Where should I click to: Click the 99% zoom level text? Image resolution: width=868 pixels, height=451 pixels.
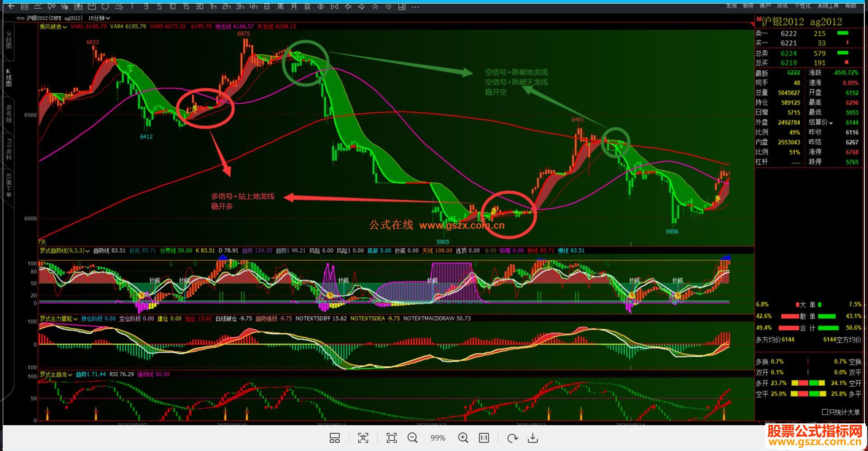click(x=438, y=438)
